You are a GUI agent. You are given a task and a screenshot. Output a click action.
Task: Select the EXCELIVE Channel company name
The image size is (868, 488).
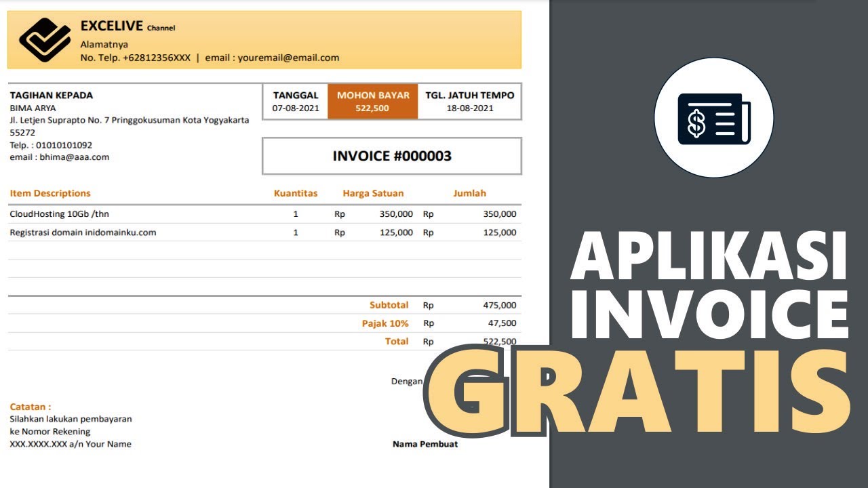(x=127, y=26)
